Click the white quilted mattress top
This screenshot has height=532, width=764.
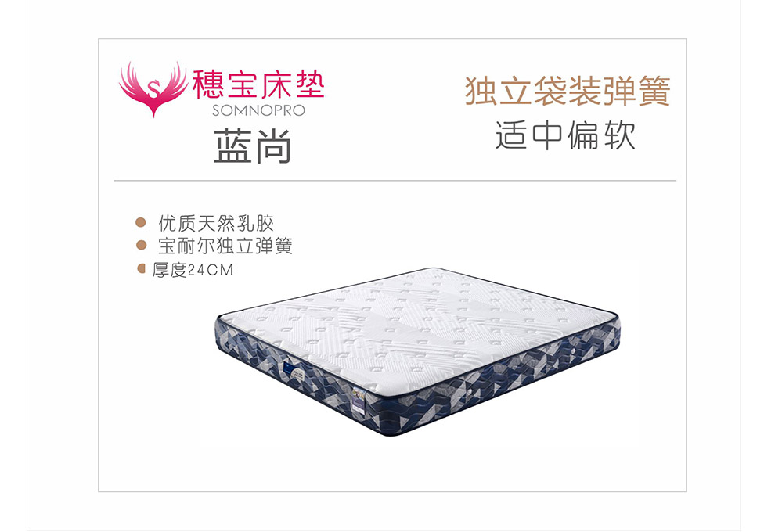416,328
